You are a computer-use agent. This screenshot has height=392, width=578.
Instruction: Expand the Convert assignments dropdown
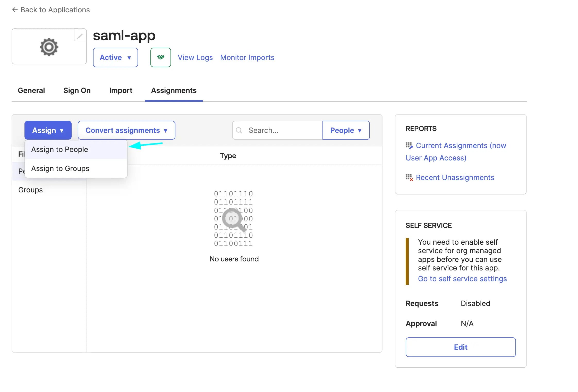[126, 130]
